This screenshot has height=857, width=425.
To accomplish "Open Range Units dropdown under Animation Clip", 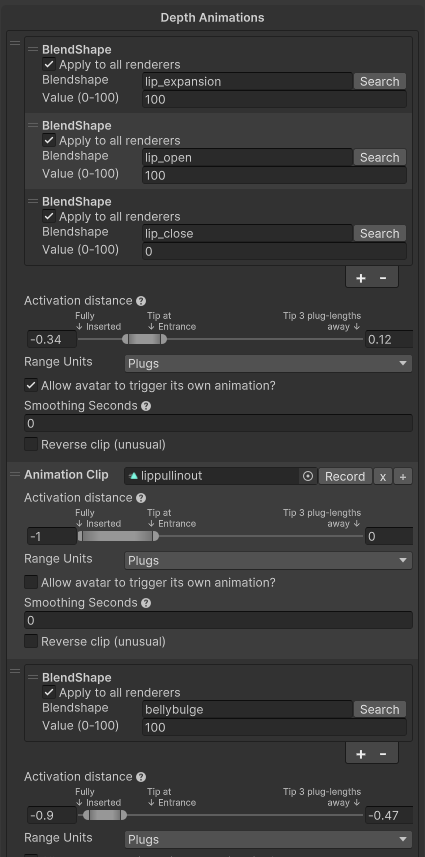I will (x=268, y=560).
